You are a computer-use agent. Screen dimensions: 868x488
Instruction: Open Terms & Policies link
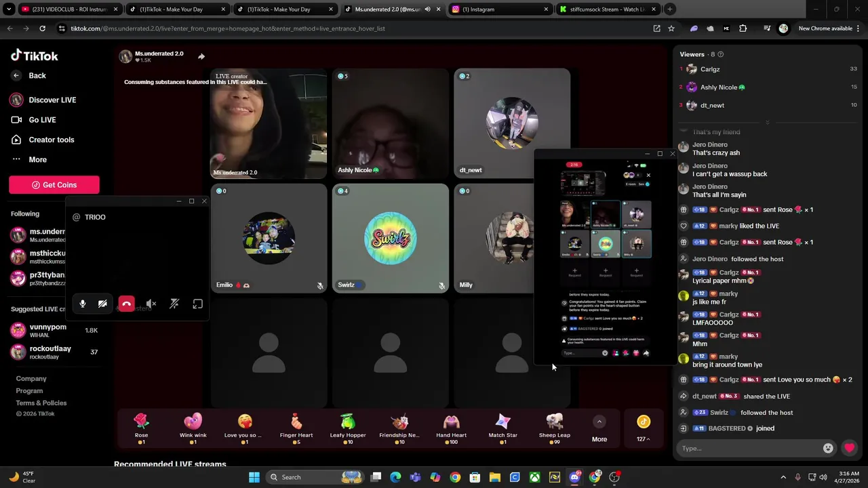point(41,403)
